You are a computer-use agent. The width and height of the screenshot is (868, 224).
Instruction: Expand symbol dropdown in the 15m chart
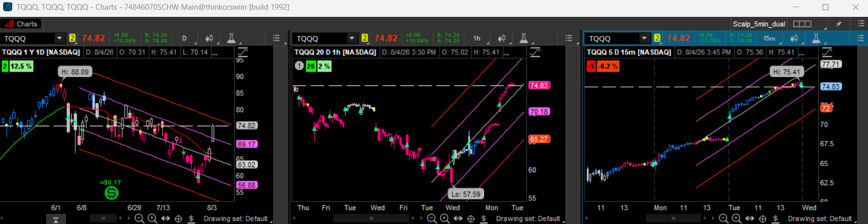click(x=644, y=38)
